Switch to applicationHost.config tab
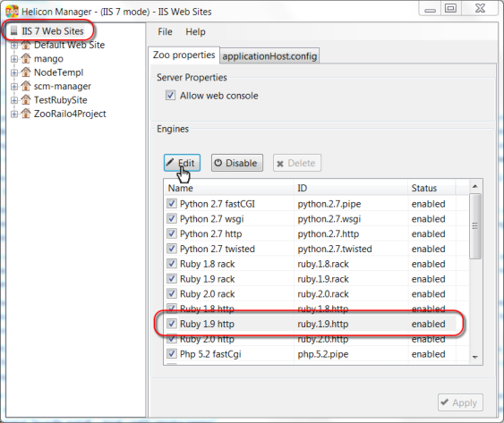Screen dimensions: 504x423 point(269,56)
